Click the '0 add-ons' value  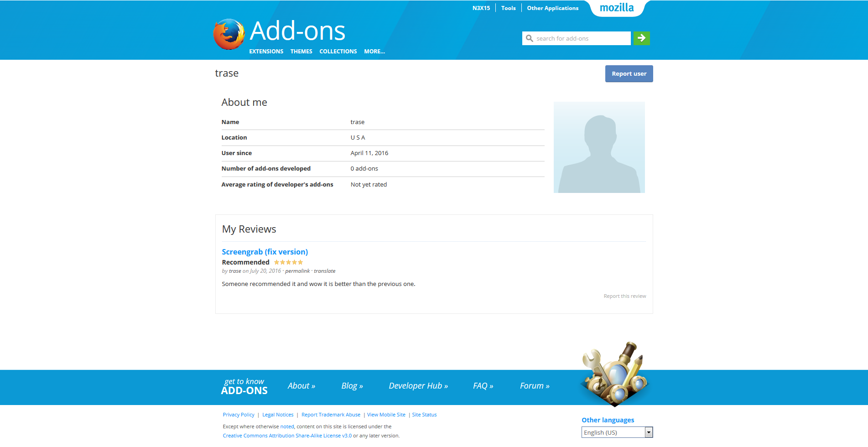pos(364,169)
